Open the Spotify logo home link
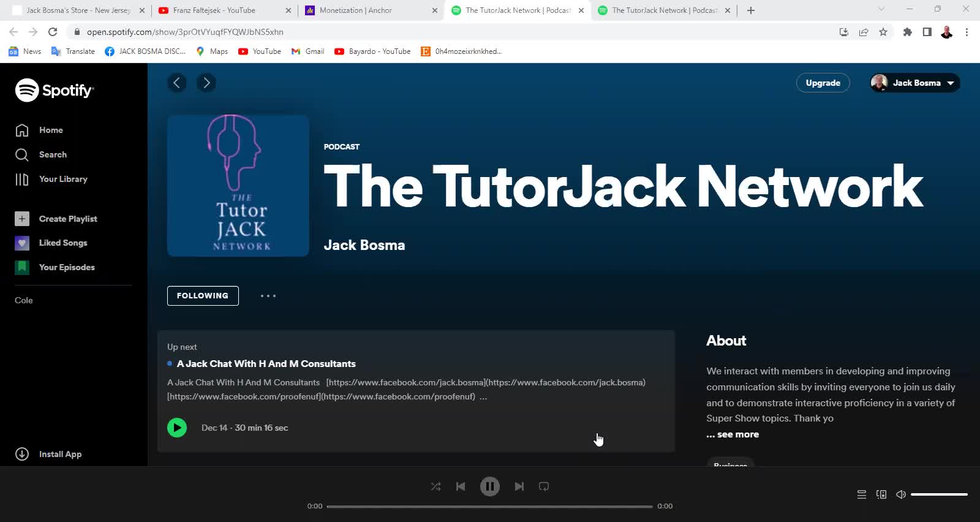The width and height of the screenshot is (980, 522). click(x=55, y=90)
